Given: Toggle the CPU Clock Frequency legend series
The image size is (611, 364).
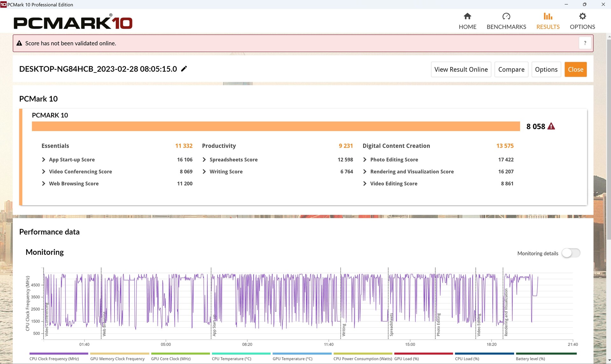Looking at the screenshot, I should click(x=54, y=359).
